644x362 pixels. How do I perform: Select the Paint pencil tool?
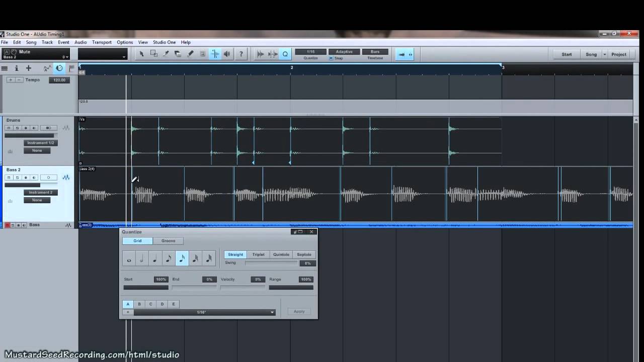pos(190,54)
